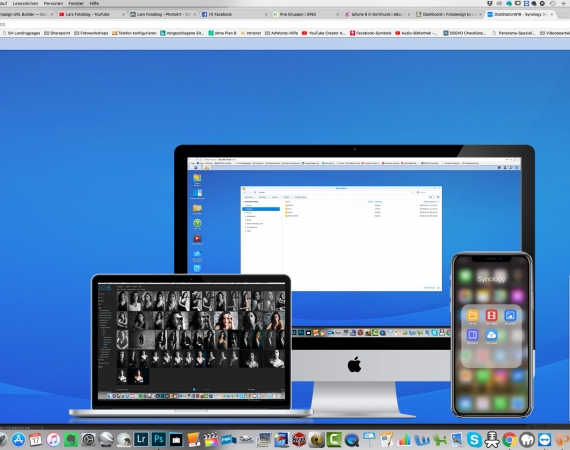The image size is (570, 450).
Task: Launch Camtasia's green C icon in the dock
Action: click(x=334, y=440)
